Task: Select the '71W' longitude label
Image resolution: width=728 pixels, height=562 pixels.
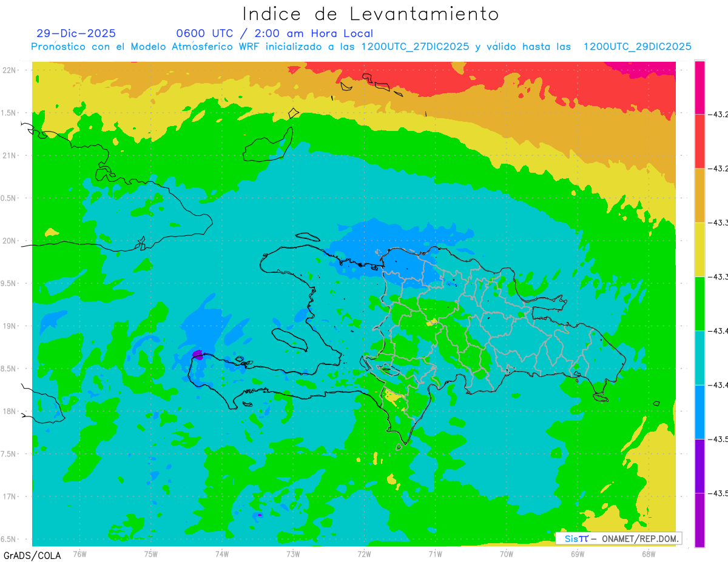Action: click(x=435, y=554)
